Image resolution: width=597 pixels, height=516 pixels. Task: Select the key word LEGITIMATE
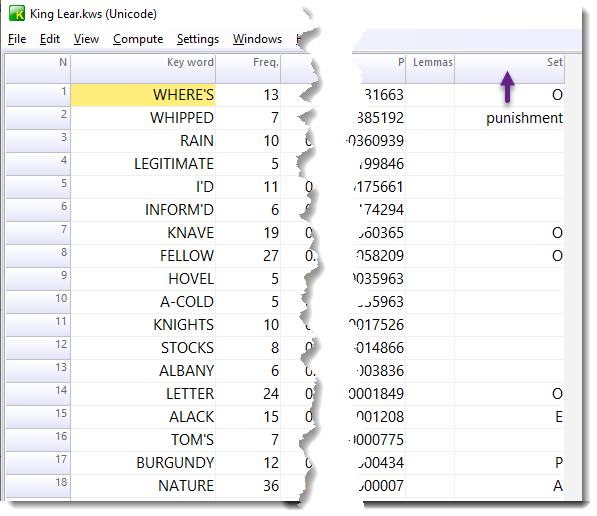(x=143, y=164)
